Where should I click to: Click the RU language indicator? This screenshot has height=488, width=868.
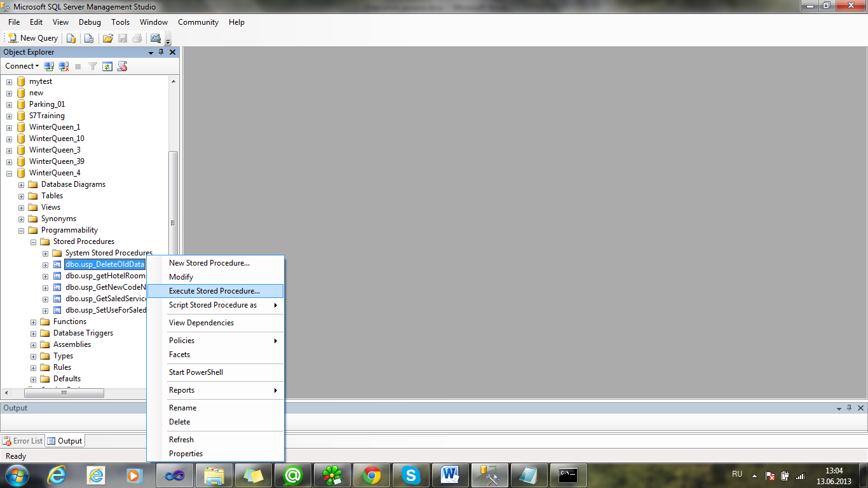pos(737,474)
